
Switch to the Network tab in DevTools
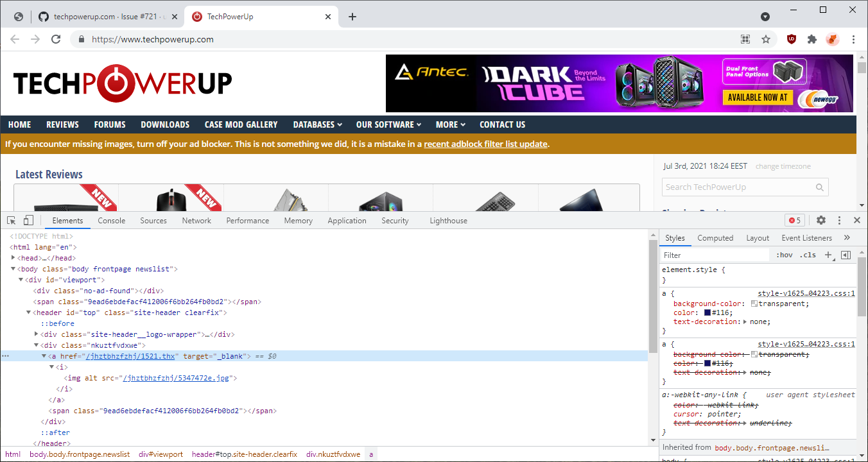pos(196,220)
